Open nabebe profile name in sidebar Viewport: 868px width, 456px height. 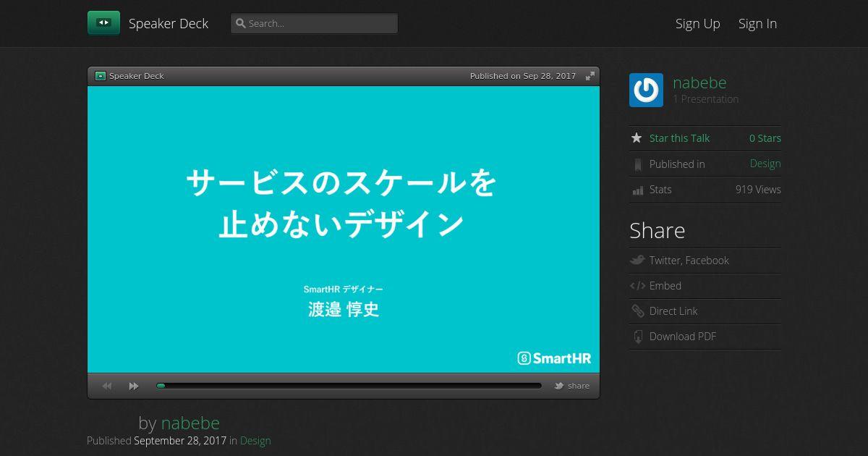pos(699,83)
